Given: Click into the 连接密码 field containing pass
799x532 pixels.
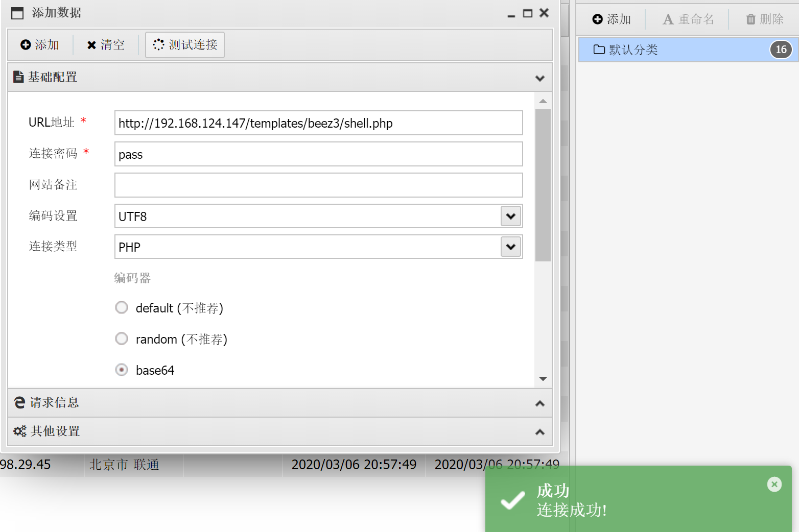Looking at the screenshot, I should 318,154.
